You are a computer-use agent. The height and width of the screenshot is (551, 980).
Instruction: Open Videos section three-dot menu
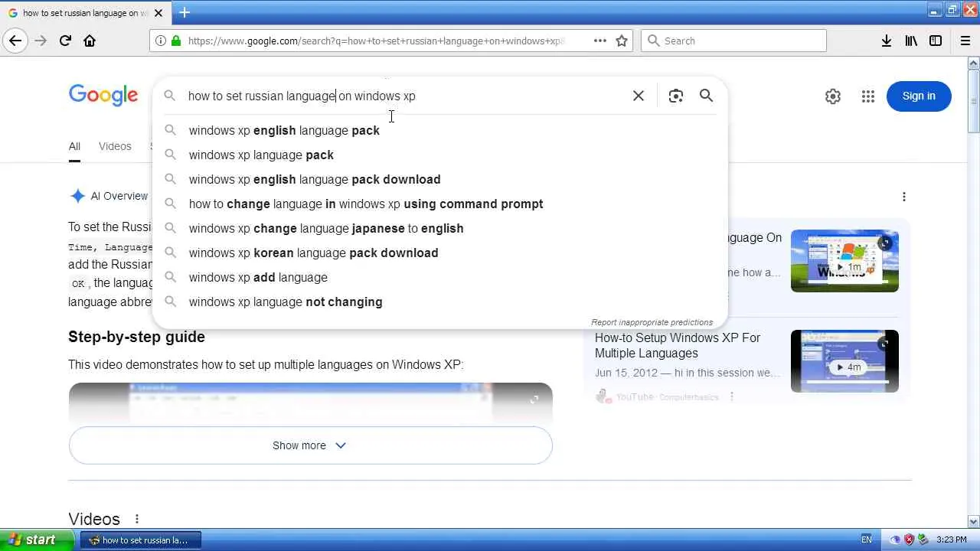[137, 519]
